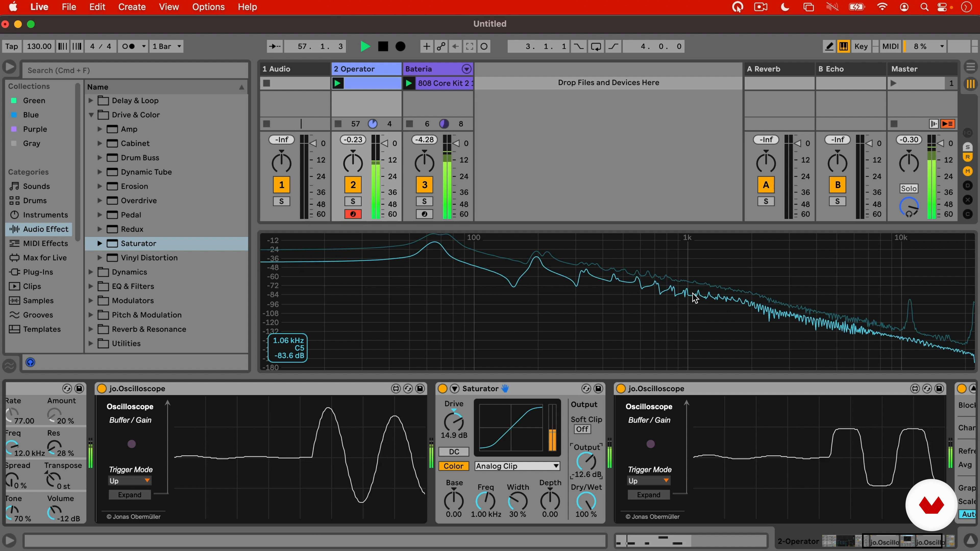Click the Re-enable Automation arrow icon
Viewport: 980px width, 551px height.
(455, 46)
